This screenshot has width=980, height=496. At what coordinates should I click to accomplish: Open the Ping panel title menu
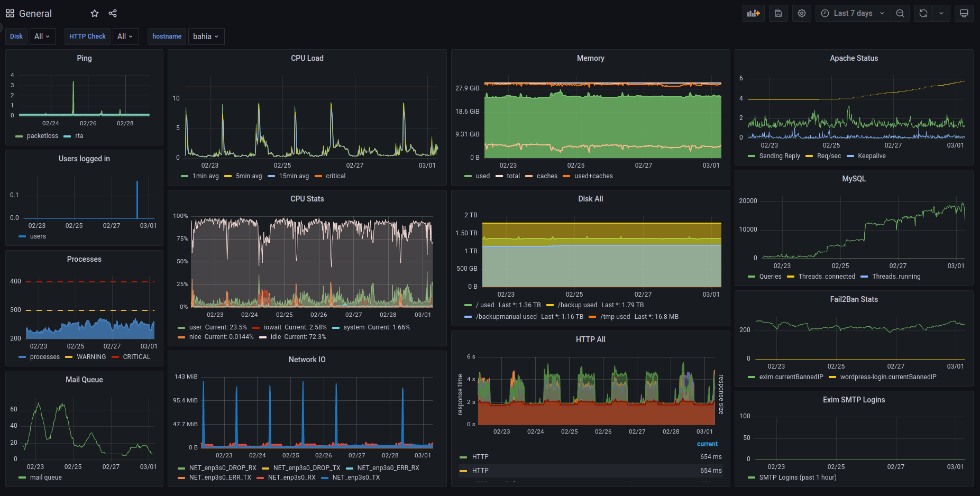pos(84,58)
